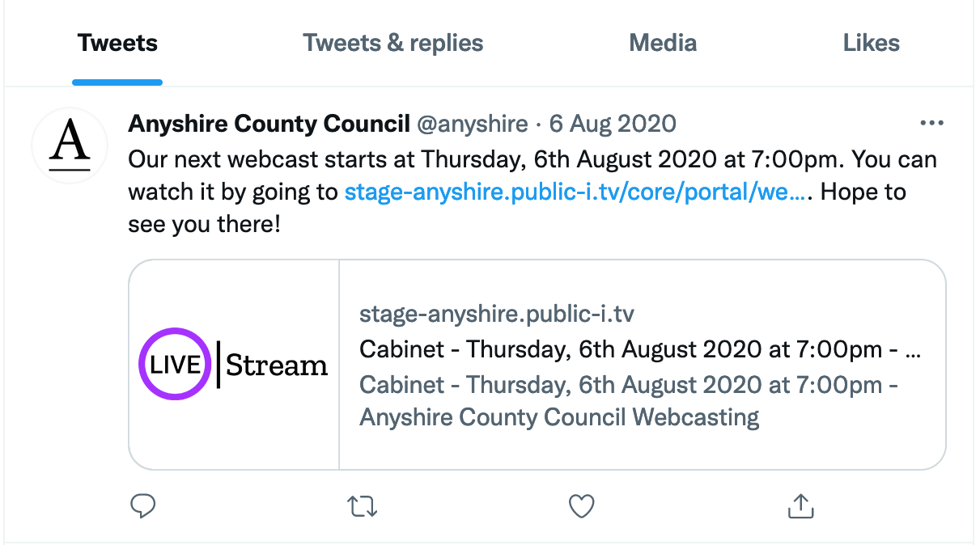Click the @anyshire handle
This screenshot has height=545, width=980.
472,124
